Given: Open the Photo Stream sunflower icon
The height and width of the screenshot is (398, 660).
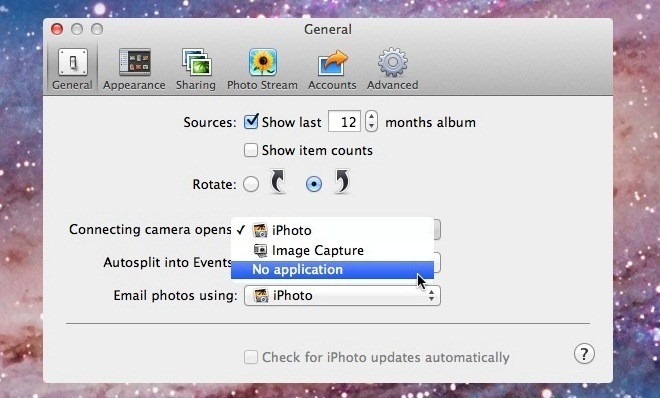Looking at the screenshot, I should pyautogui.click(x=262, y=62).
